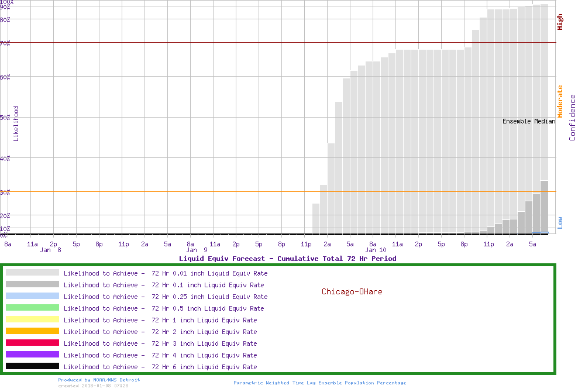Click the orange 2 inch legend swatch
Image resolution: width=585 pixels, height=392 pixels.
[32, 331]
